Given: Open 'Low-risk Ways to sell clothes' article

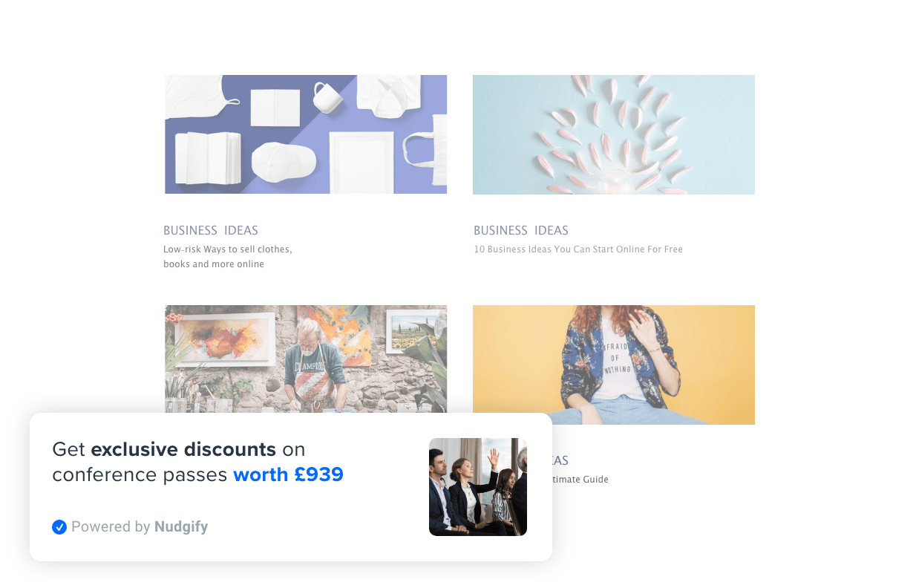Looking at the screenshot, I should (x=228, y=256).
